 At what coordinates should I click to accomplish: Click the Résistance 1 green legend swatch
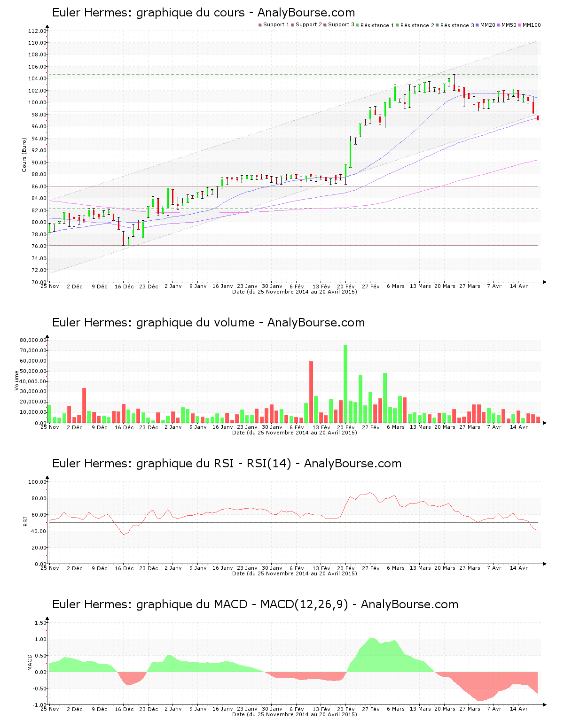[357, 25]
